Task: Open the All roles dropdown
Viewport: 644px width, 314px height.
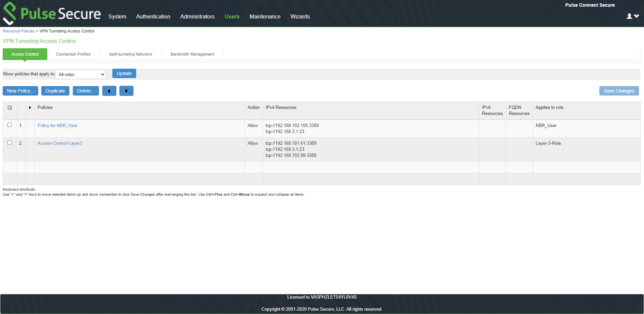Action: pyautogui.click(x=81, y=74)
